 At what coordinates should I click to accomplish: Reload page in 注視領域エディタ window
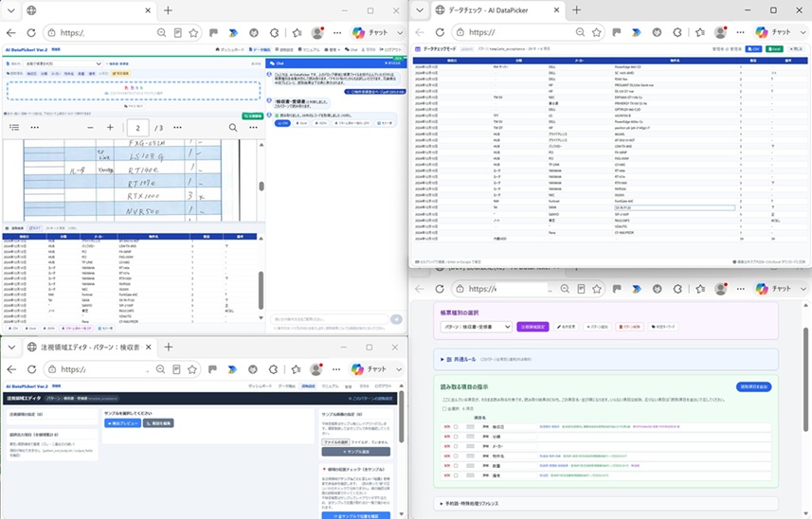click(x=31, y=369)
